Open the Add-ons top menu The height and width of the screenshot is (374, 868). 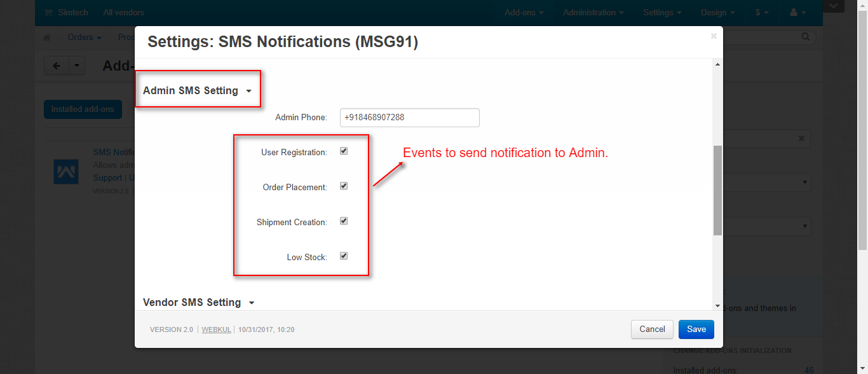point(524,13)
